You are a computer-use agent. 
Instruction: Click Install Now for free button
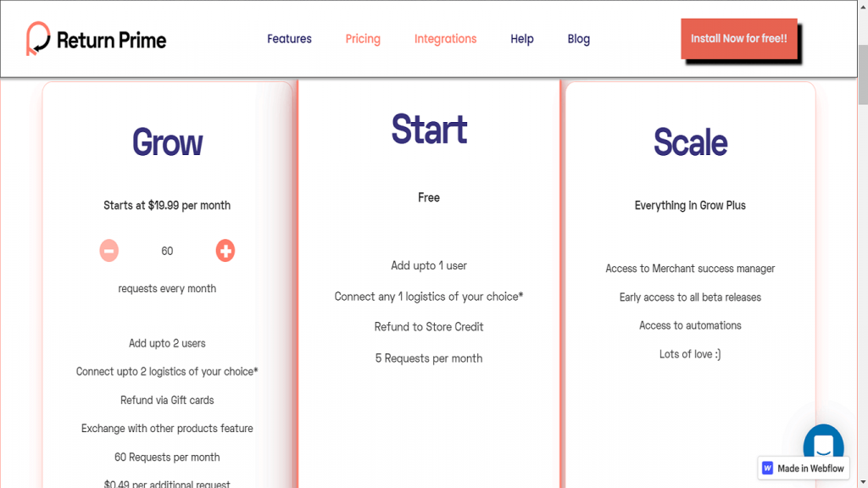click(x=738, y=38)
